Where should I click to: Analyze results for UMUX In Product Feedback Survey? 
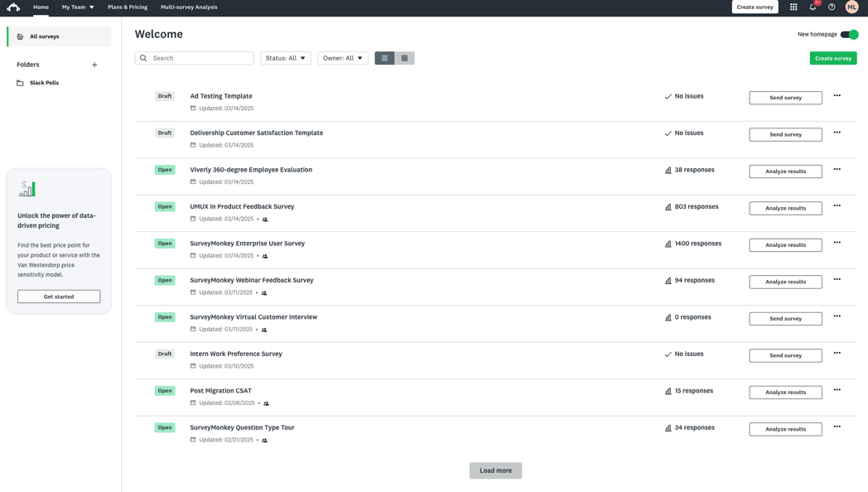784,208
